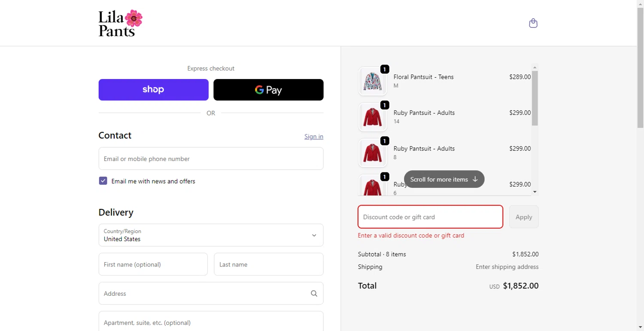Click the Ruby Pantsuit size 8 thumbnail
This screenshot has width=644, height=331.
(372, 153)
